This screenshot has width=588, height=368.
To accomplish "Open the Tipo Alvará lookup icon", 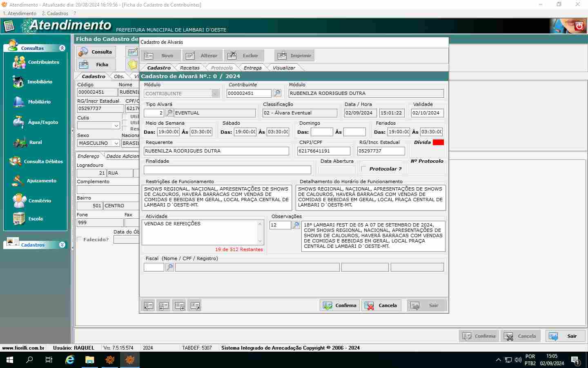I will pyautogui.click(x=169, y=113).
